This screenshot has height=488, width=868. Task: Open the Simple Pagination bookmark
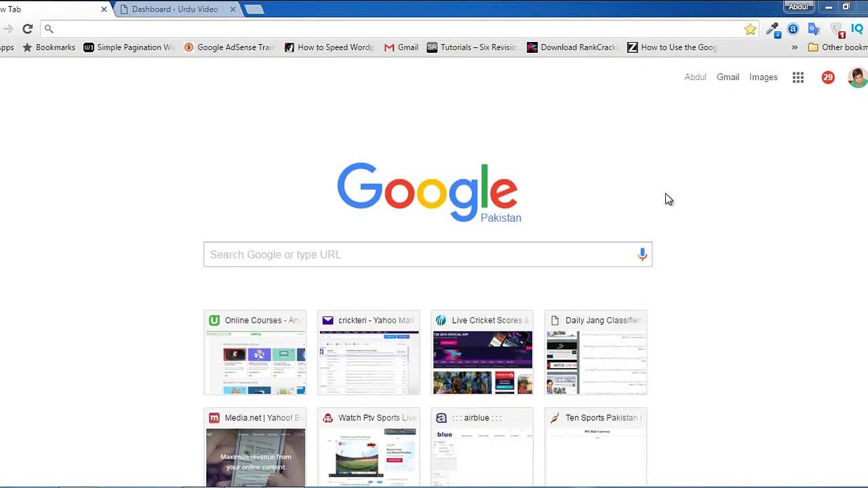pyautogui.click(x=130, y=47)
